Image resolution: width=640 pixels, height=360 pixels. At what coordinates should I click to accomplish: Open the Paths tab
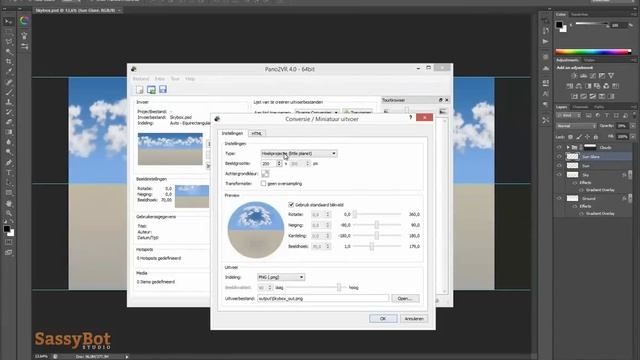pos(599,107)
